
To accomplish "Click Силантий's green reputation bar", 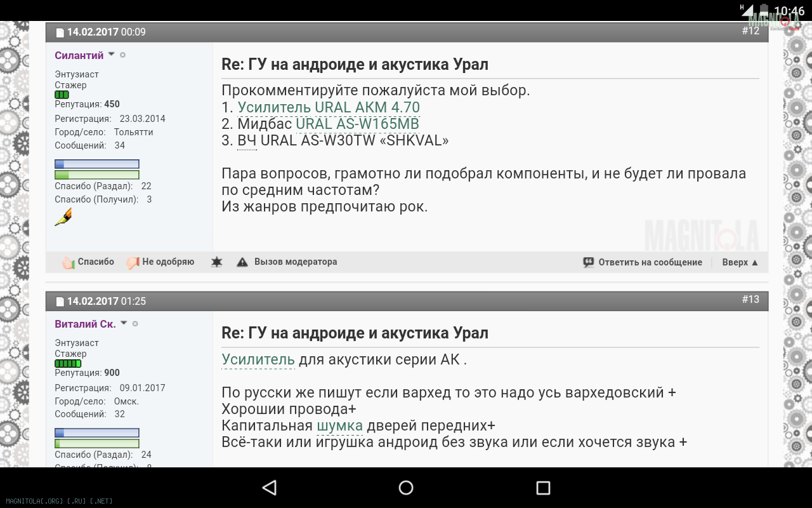I will pyautogui.click(x=62, y=95).
